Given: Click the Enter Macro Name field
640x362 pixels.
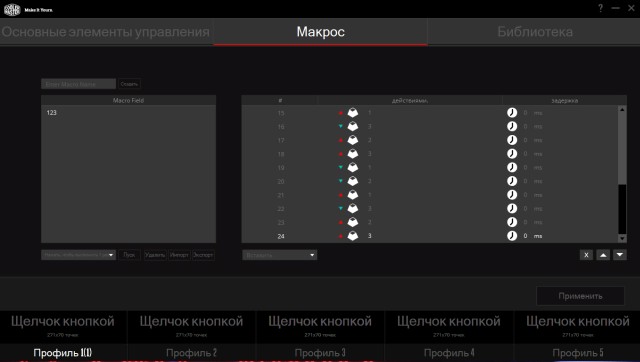Looking at the screenshot, I should [78, 84].
